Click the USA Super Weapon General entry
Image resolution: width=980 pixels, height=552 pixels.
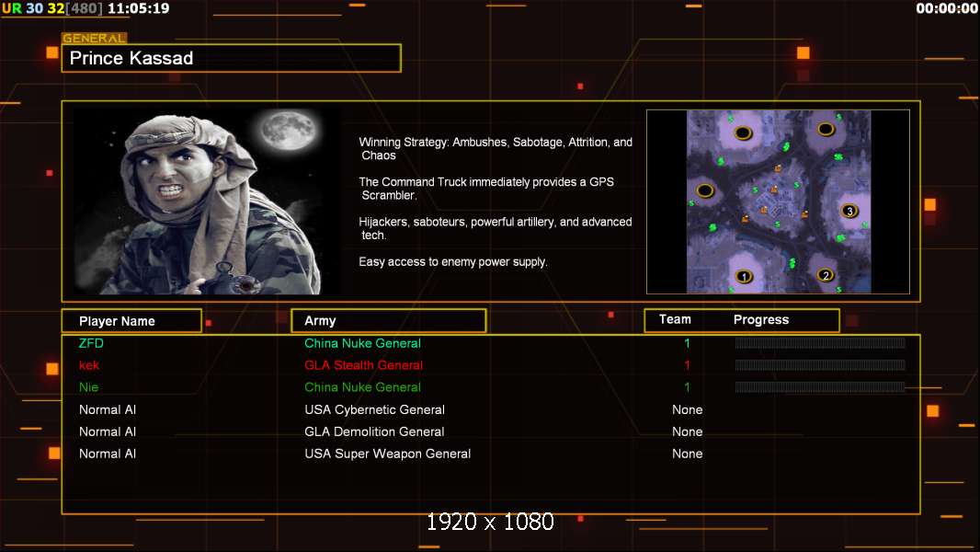[388, 454]
